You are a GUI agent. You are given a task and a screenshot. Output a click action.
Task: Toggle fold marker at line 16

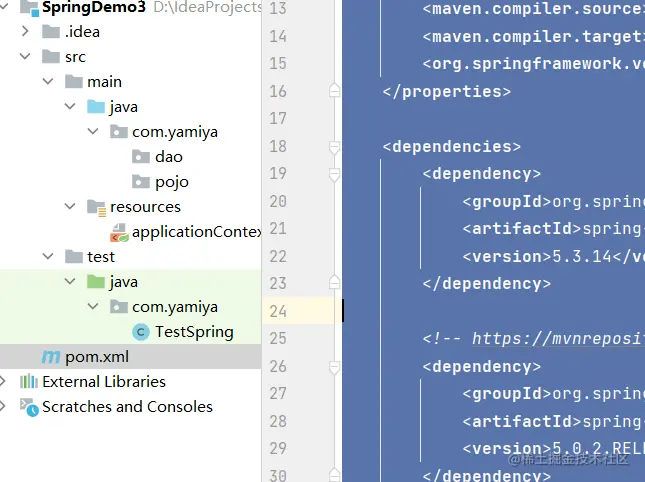(x=334, y=90)
